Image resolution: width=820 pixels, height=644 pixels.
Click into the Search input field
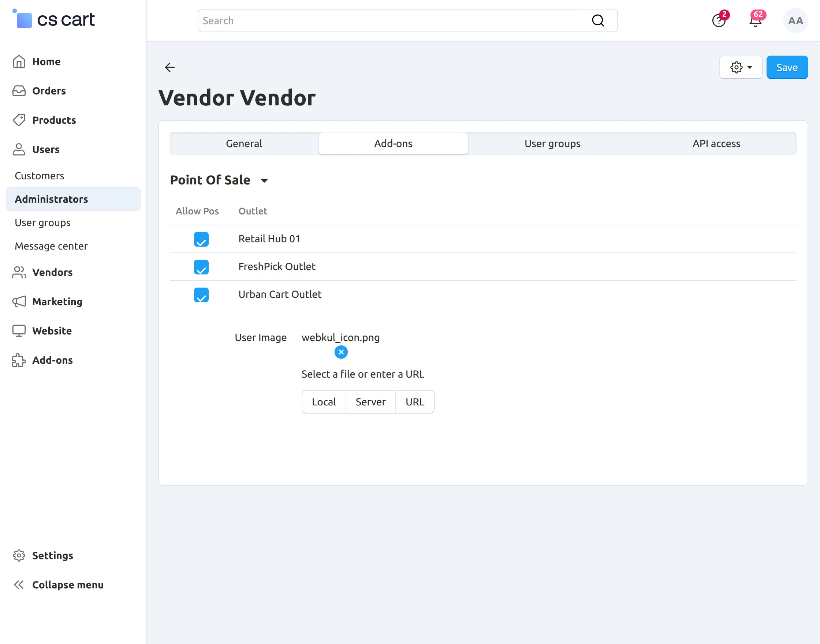(x=392, y=21)
